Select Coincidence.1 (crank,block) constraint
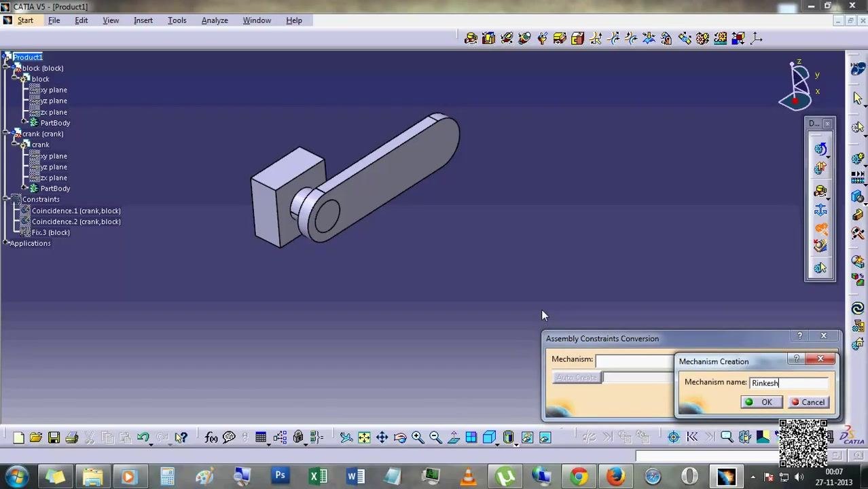Screen dimensions: 868x489 tap(76, 211)
